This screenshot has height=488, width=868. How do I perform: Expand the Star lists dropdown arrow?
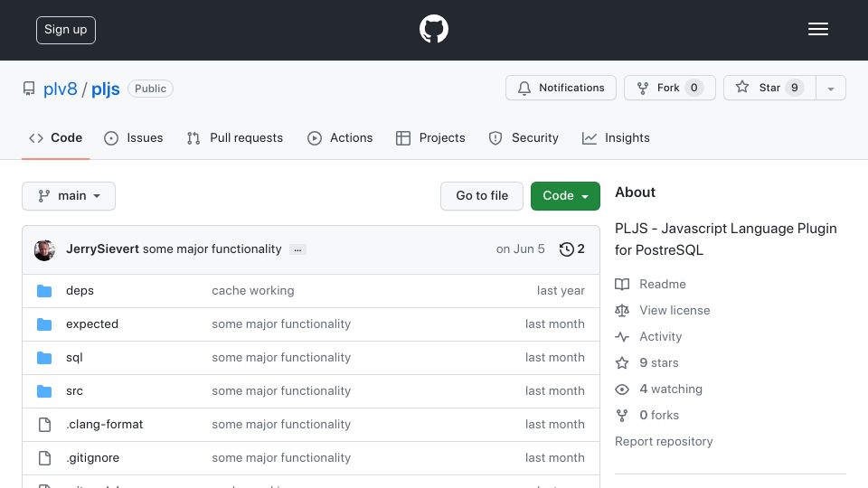[830, 89]
